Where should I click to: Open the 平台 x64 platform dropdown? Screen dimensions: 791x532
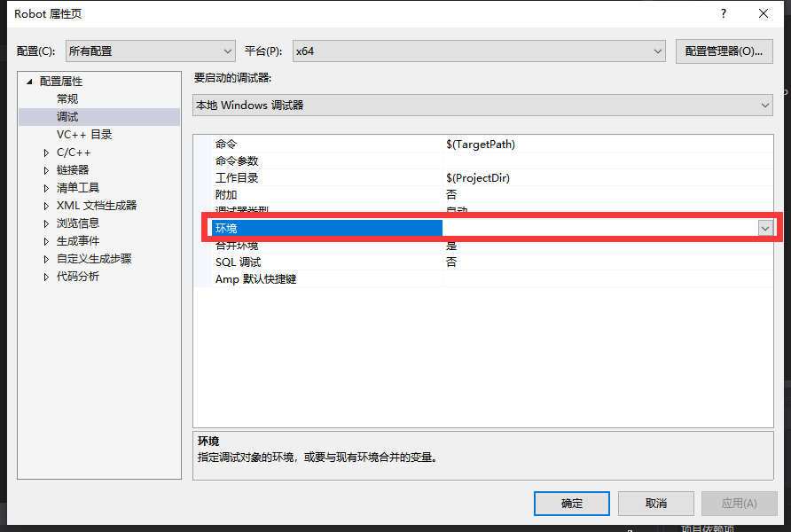(479, 51)
